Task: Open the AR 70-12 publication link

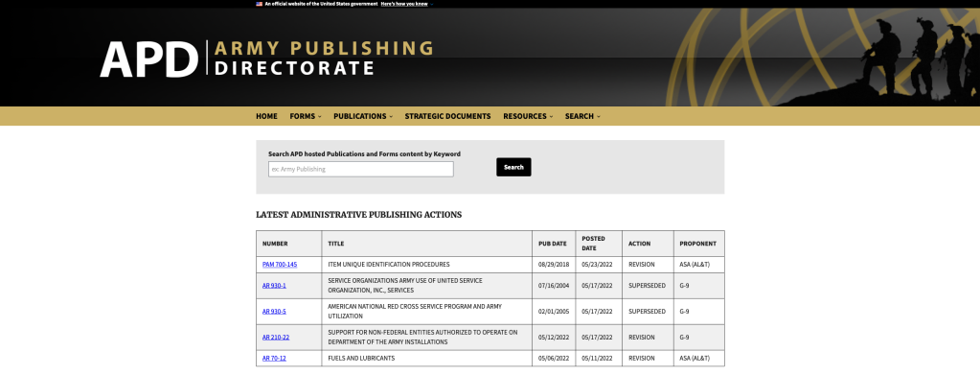Action: coord(274,359)
